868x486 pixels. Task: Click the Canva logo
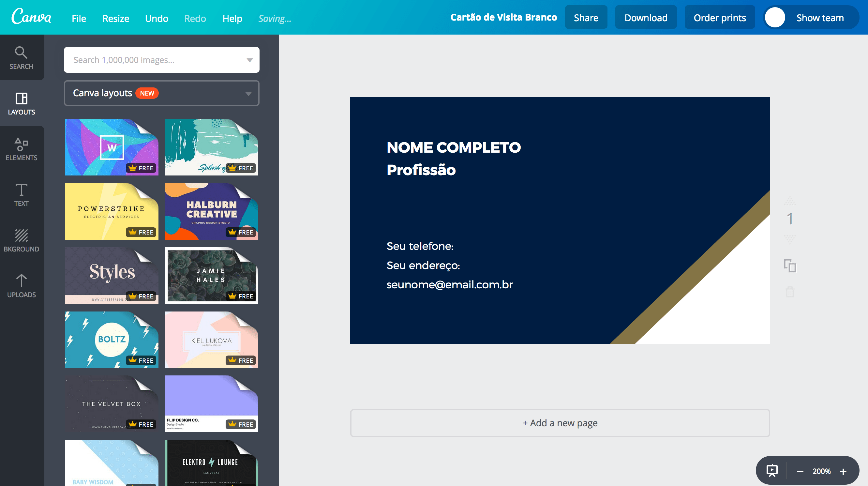[31, 16]
